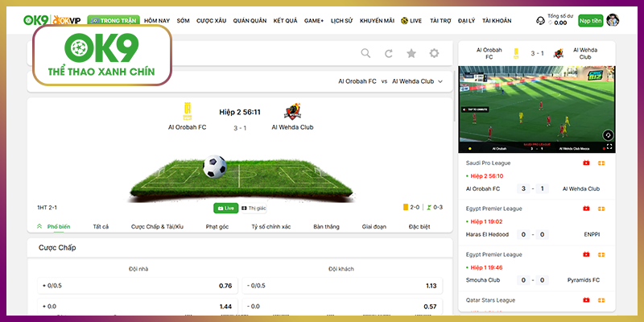Click the refresh icon in match toolbar
The height and width of the screenshot is (322, 644).
pyautogui.click(x=389, y=54)
